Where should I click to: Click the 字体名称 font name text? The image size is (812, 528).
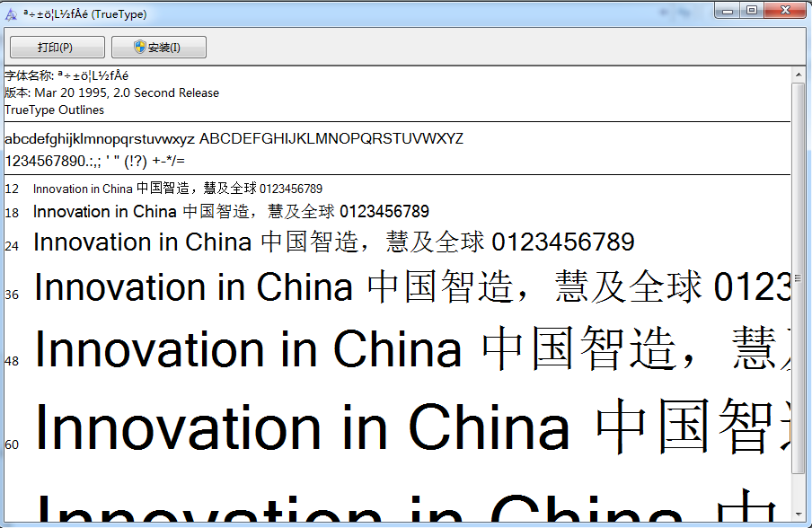coord(63,76)
